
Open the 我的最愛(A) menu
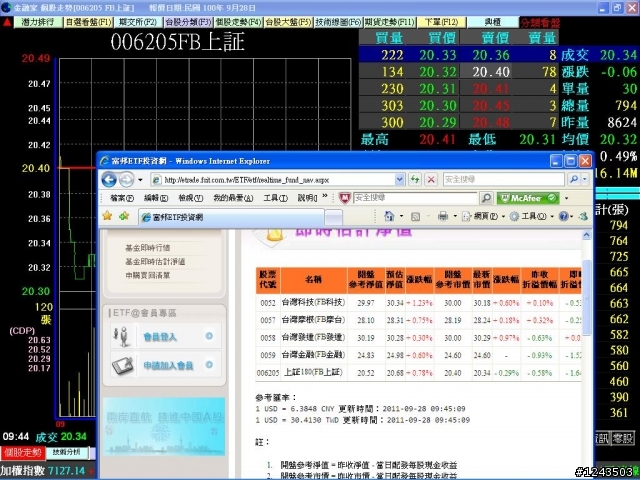point(233,198)
